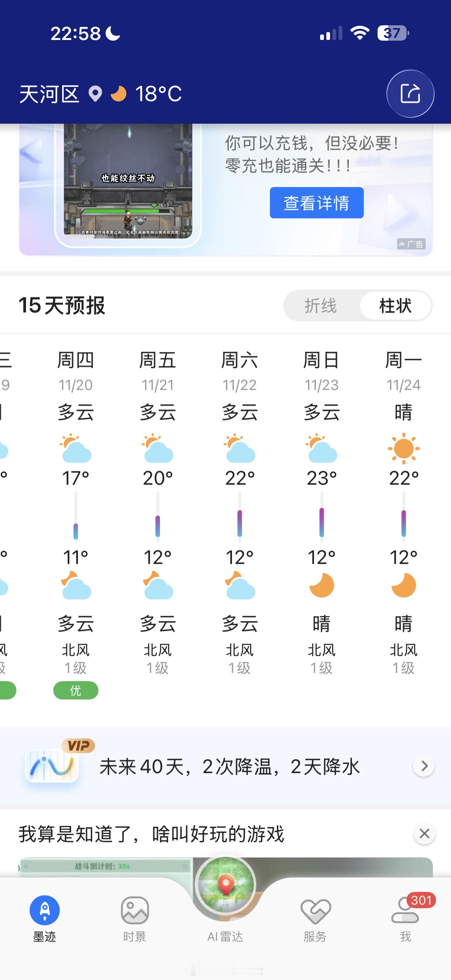Tap the 天河区 location name
Viewport: 451px width, 980px height.
click(50, 94)
